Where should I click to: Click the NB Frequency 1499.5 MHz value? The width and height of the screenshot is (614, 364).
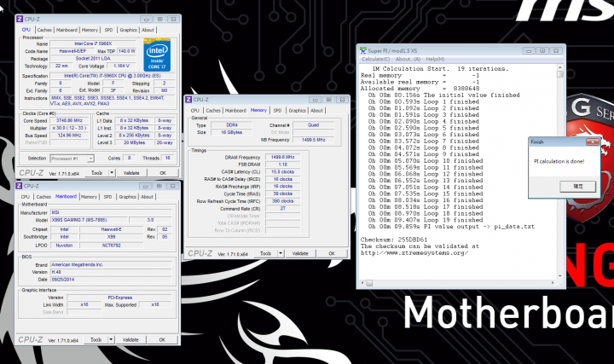tap(313, 140)
